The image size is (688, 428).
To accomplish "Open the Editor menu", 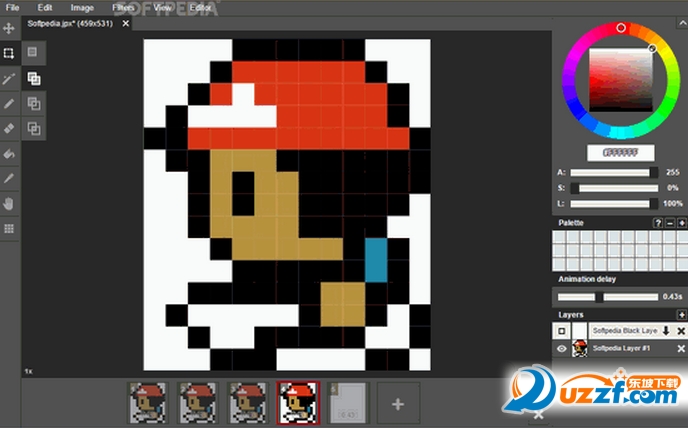I will click(x=201, y=8).
